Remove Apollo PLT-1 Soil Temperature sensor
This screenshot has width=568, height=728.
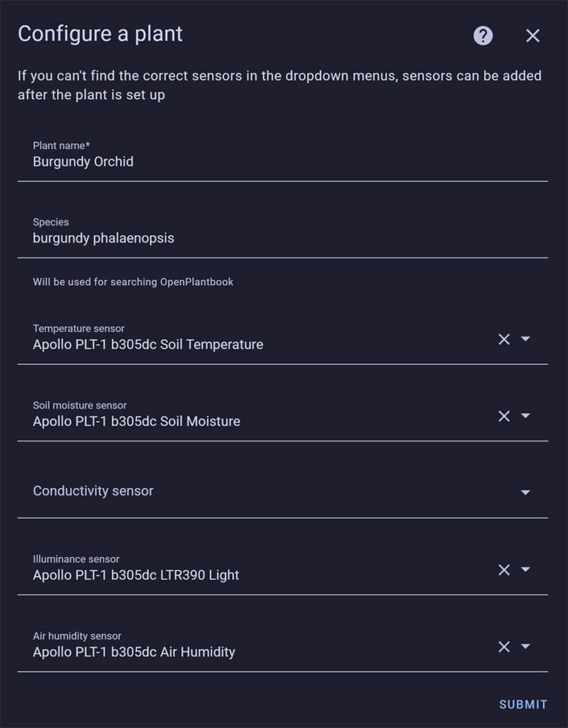coord(504,339)
